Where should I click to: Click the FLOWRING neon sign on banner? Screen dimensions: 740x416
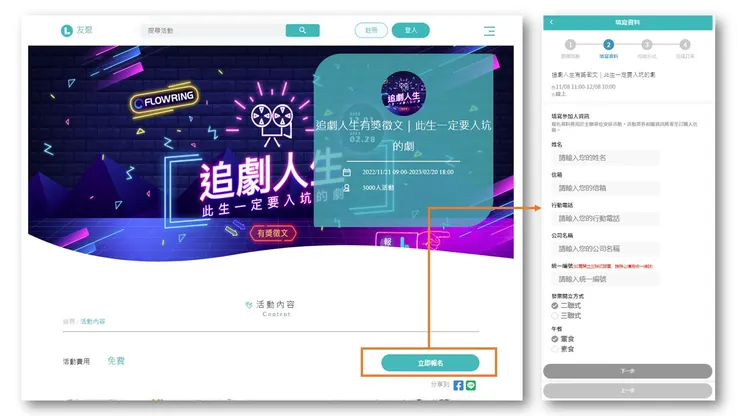(164, 100)
